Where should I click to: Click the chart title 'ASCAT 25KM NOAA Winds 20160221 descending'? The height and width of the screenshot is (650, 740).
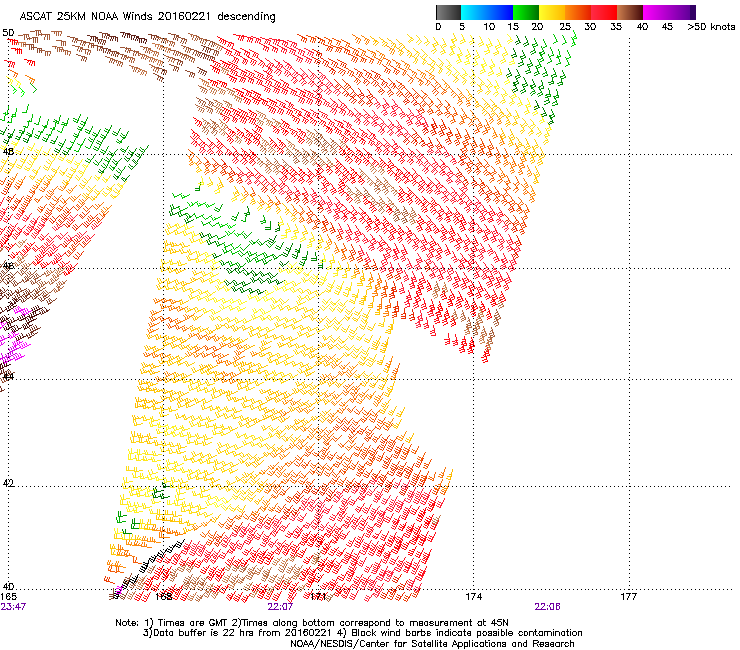(x=148, y=16)
